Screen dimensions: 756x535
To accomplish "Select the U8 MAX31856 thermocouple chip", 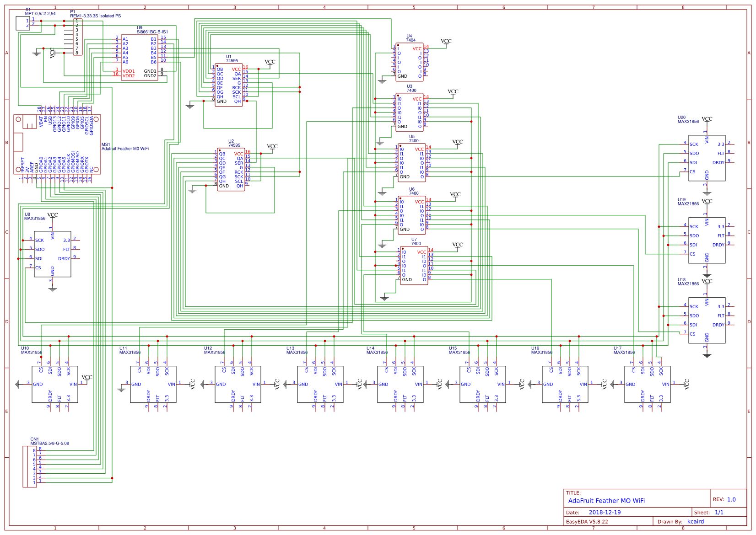I will [x=53, y=254].
